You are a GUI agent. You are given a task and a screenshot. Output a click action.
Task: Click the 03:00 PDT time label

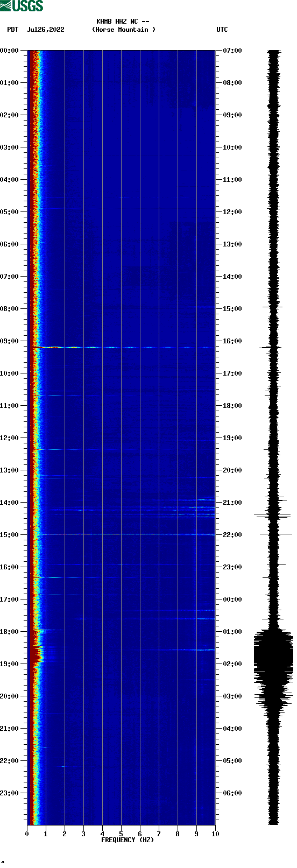click(x=9, y=147)
